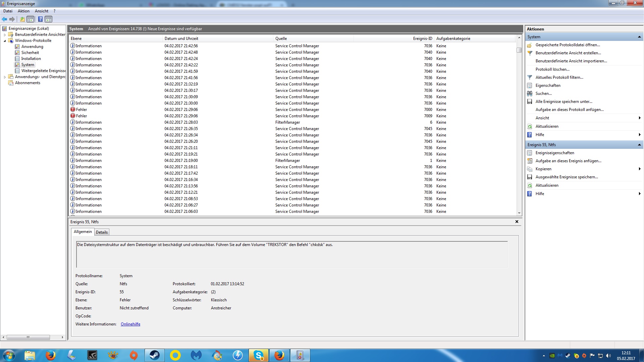644x362 pixels.
Task: Click the back arrow toolbar icon
Action: (x=4, y=19)
